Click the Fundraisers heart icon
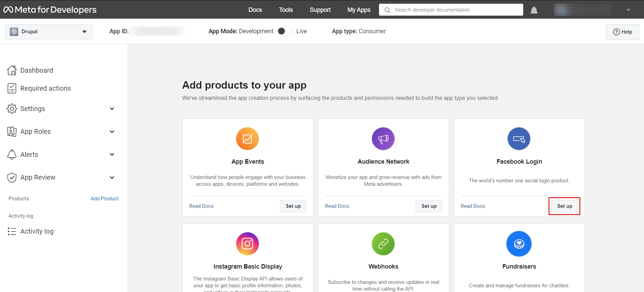The width and height of the screenshot is (644, 292). pyautogui.click(x=519, y=243)
